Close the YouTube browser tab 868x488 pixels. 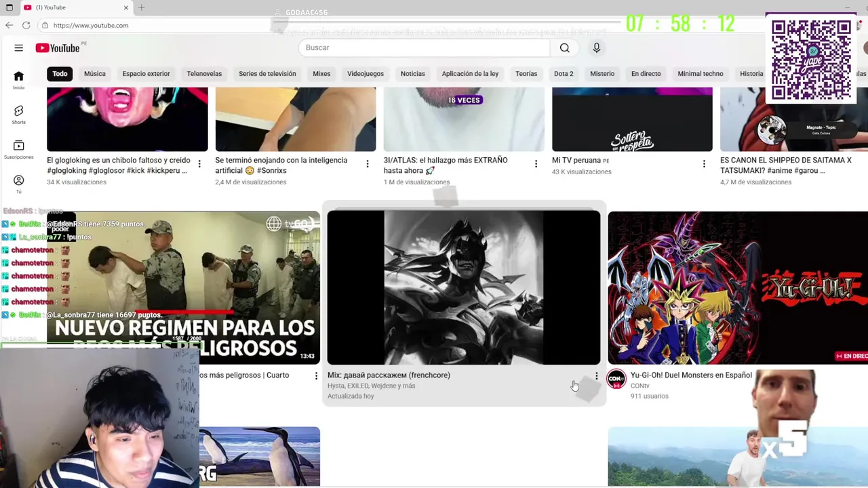click(x=126, y=7)
